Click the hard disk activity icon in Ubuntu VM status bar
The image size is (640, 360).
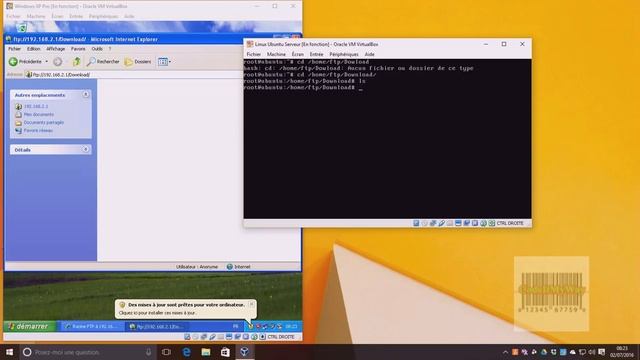click(416, 223)
